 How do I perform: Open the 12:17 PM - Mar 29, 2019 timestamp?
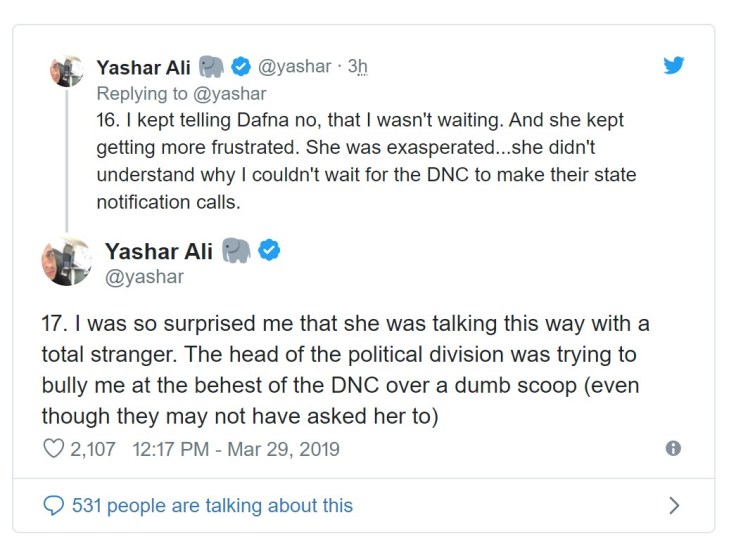(x=234, y=449)
